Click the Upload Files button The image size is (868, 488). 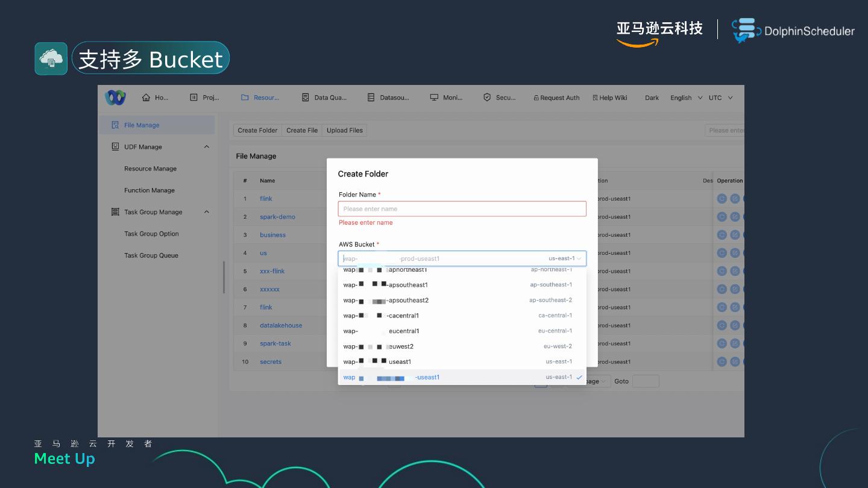tap(345, 130)
